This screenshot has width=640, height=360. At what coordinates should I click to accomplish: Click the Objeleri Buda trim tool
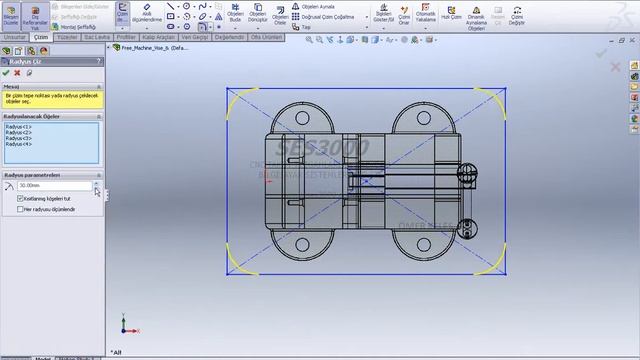pos(235,13)
